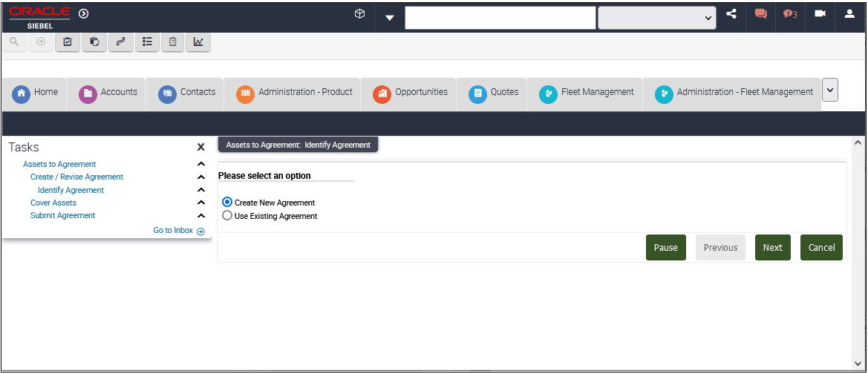The image size is (868, 374).
Task: Open the chat bubbles icon
Action: (x=761, y=14)
